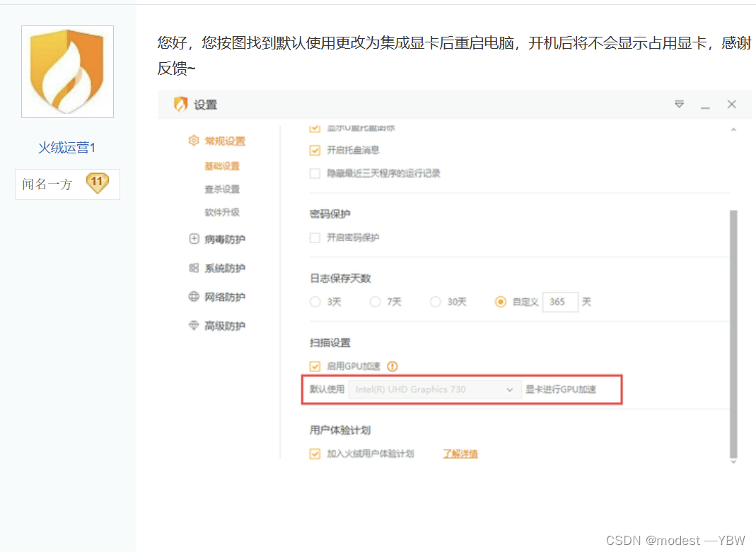Screen dimensions: 756x552
Task: Enable the 开启密码保护 checkbox
Action: pos(315,237)
